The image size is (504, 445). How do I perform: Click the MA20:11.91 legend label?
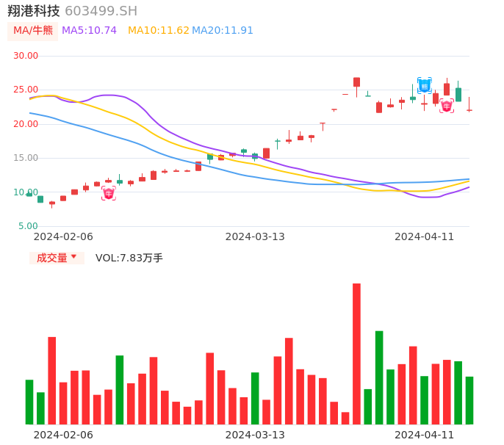pyautogui.click(x=223, y=31)
